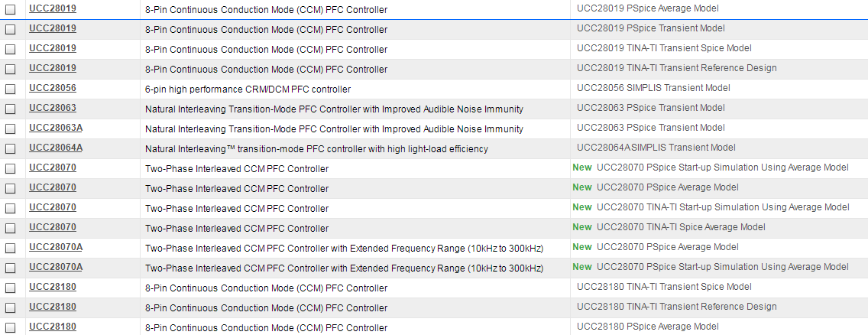The image size is (868, 335).
Task: Open UCC28019 link in PSpice Transient Model row
Action: tap(53, 28)
